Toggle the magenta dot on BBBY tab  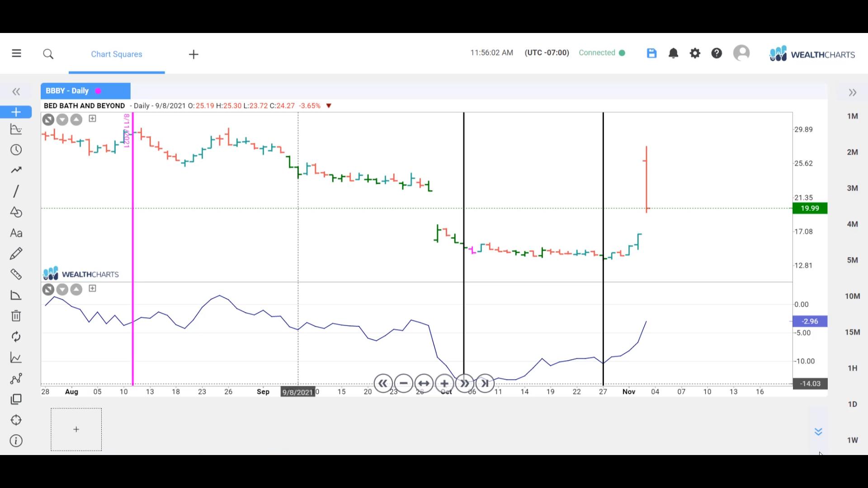tap(98, 91)
